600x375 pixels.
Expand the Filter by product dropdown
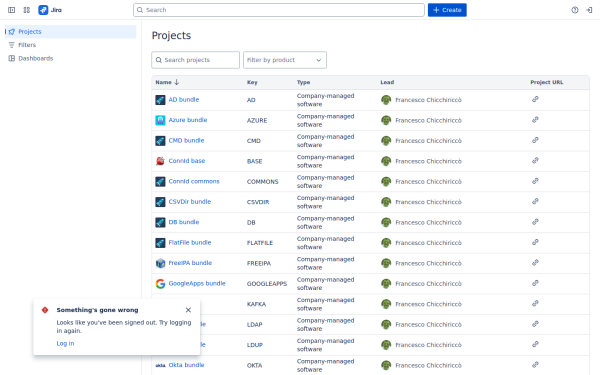(x=285, y=60)
